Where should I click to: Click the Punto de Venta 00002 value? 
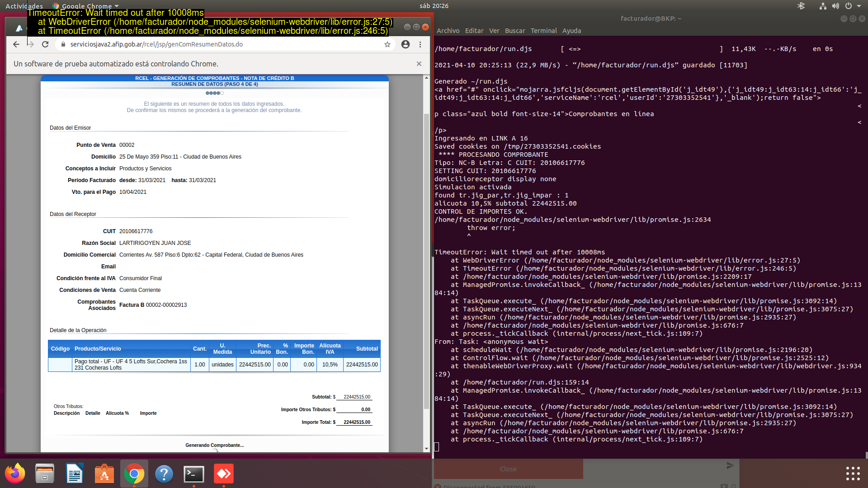point(127,145)
